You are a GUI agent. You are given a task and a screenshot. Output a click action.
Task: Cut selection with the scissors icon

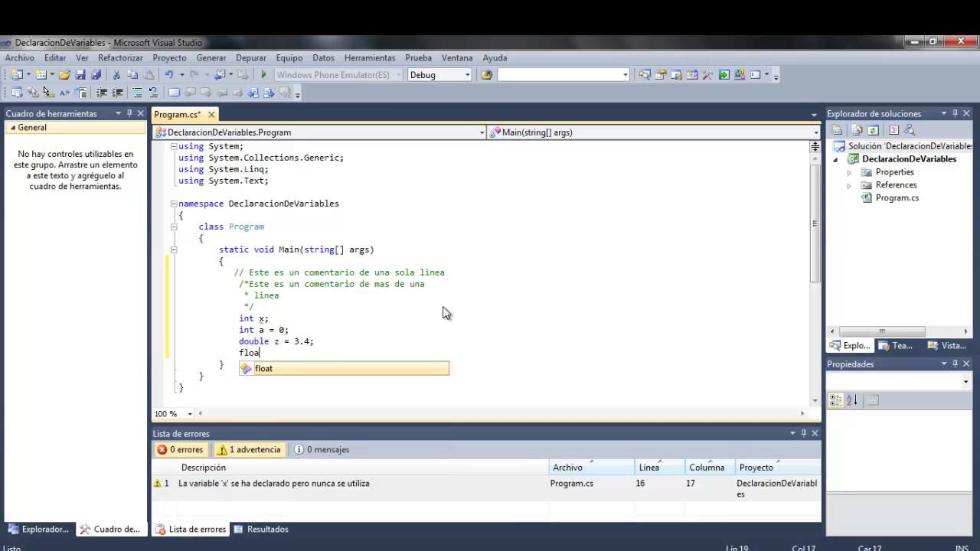coord(116,74)
